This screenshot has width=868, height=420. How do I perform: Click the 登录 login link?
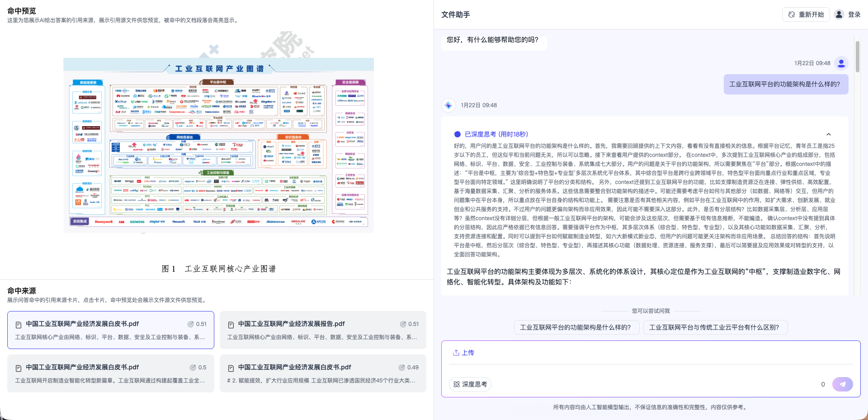[854, 14]
